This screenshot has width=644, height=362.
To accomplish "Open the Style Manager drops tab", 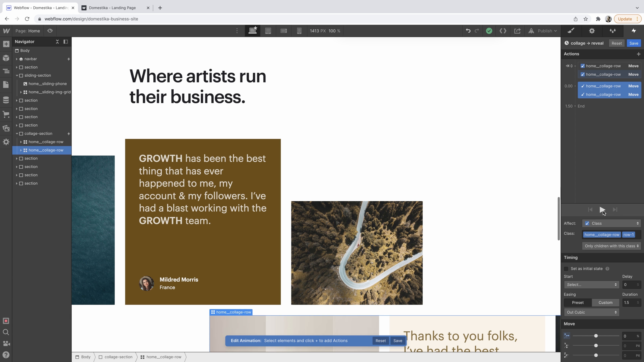I will tap(612, 31).
